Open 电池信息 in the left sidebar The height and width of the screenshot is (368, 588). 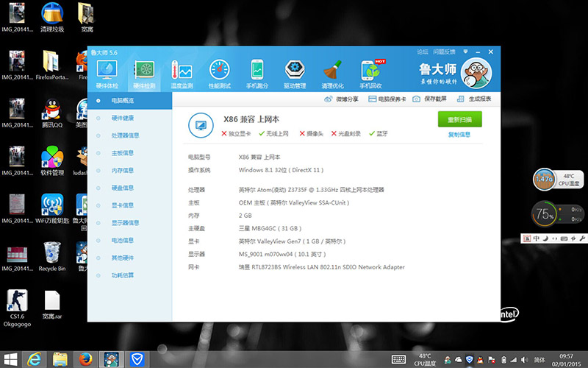122,240
